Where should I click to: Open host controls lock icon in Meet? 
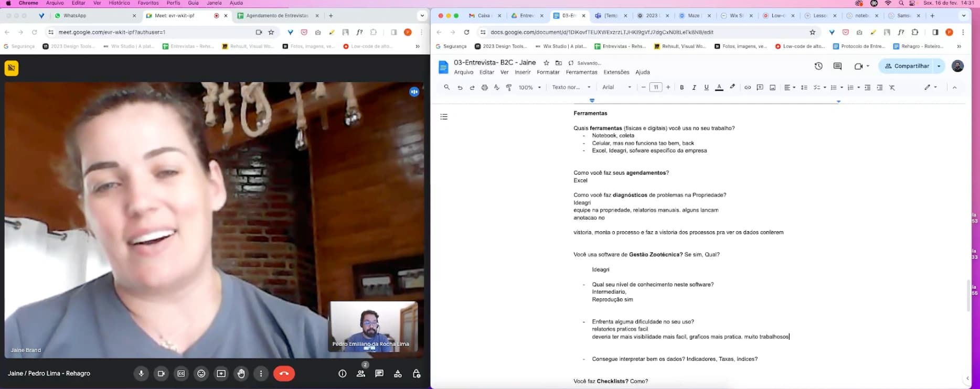pos(416,373)
